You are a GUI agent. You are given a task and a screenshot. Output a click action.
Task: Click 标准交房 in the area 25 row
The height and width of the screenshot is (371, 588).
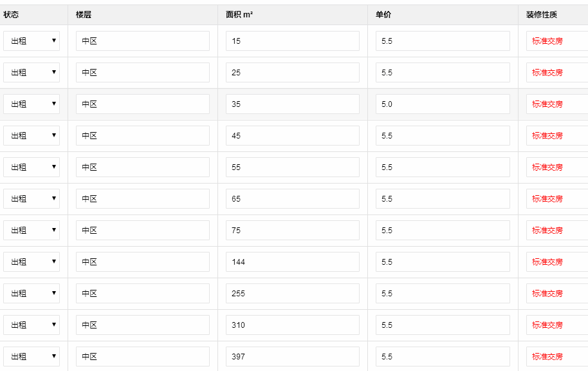click(547, 72)
